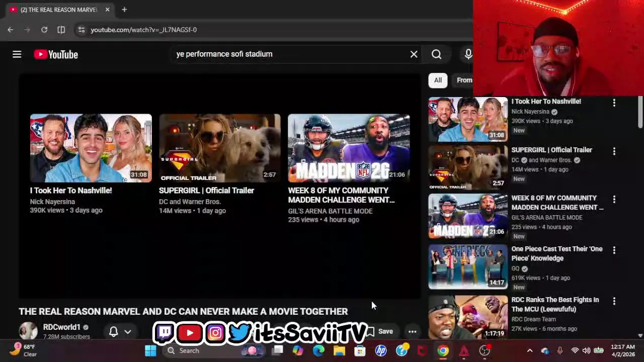Click the address bar URL field
The height and width of the screenshot is (362, 644).
tap(272, 30)
